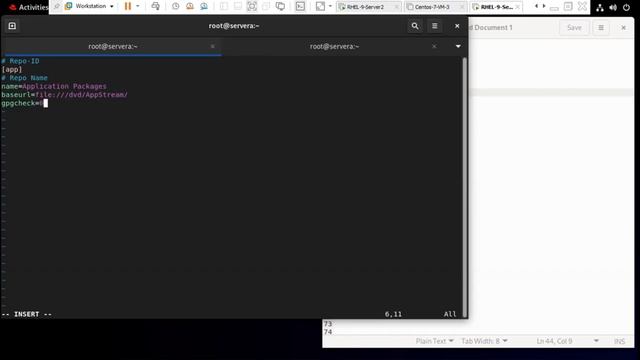
Task: Open the terminal hamburger menu
Action: [435, 26]
